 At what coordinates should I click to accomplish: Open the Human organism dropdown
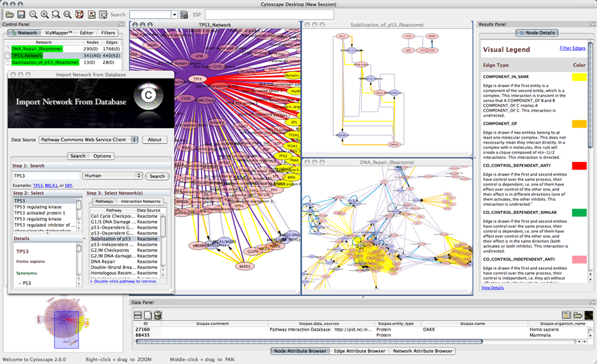tap(113, 176)
